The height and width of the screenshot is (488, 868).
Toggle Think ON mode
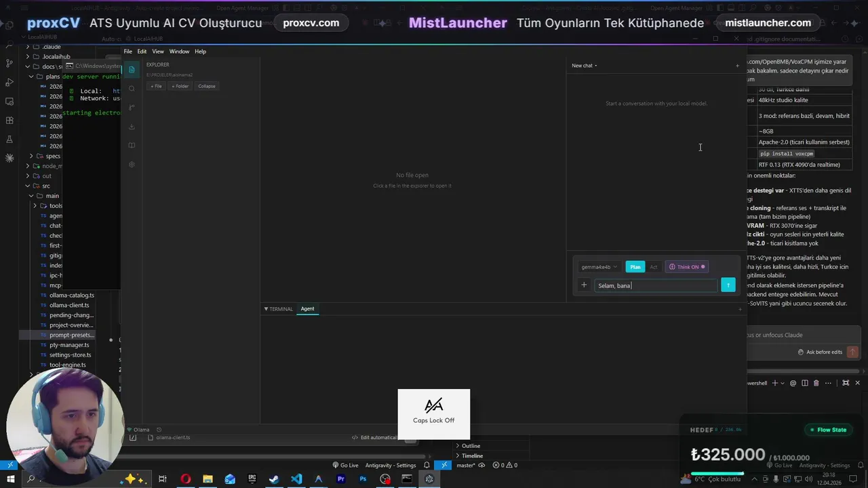[x=687, y=267]
